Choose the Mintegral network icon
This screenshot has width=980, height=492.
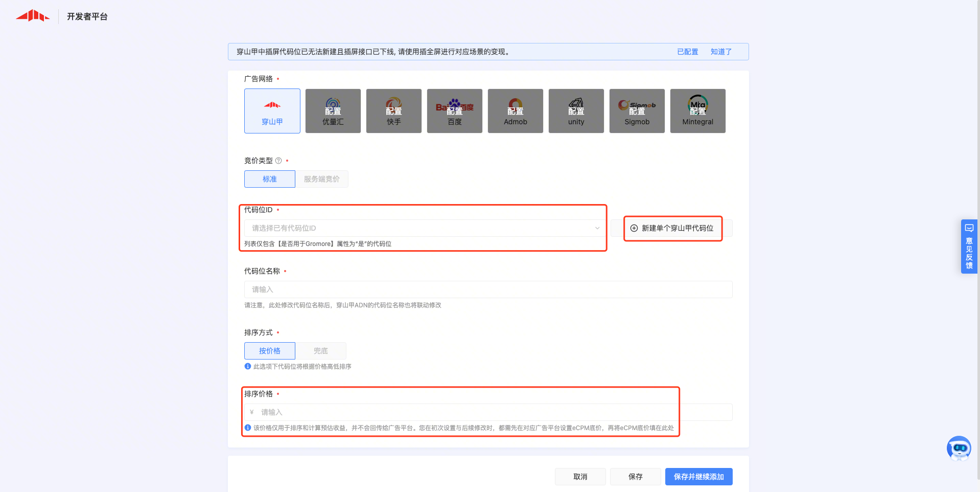point(697,111)
